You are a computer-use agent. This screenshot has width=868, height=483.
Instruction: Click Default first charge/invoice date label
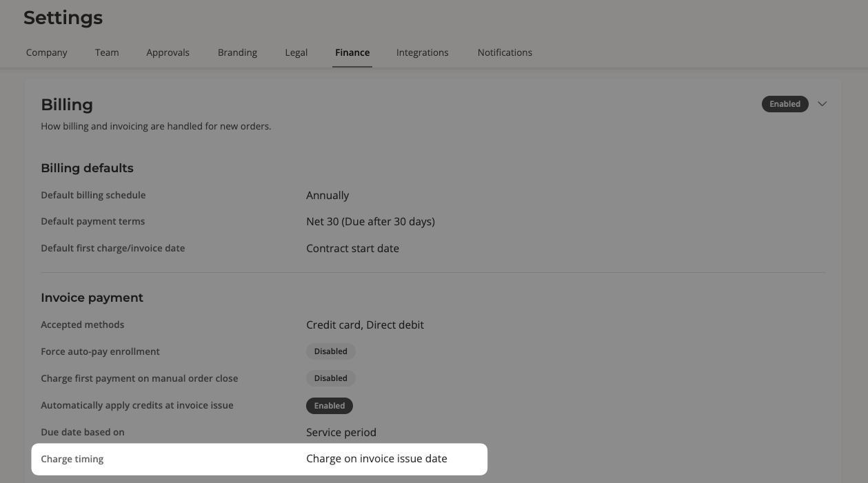(x=113, y=248)
